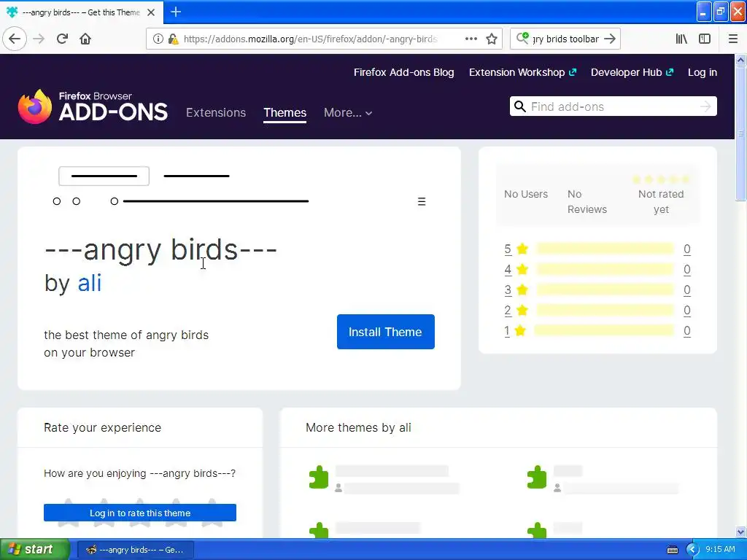Toggle the sidebar view icon
The height and width of the screenshot is (560, 747).
tap(705, 39)
